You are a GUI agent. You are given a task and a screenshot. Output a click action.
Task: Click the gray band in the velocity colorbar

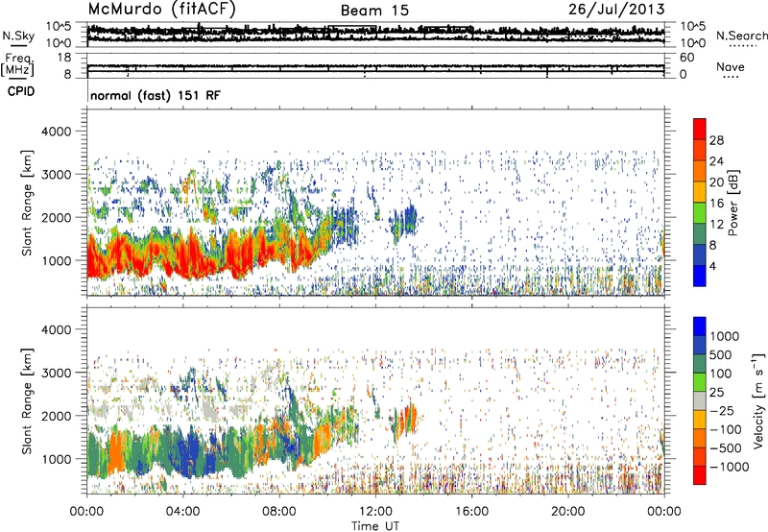click(x=700, y=401)
